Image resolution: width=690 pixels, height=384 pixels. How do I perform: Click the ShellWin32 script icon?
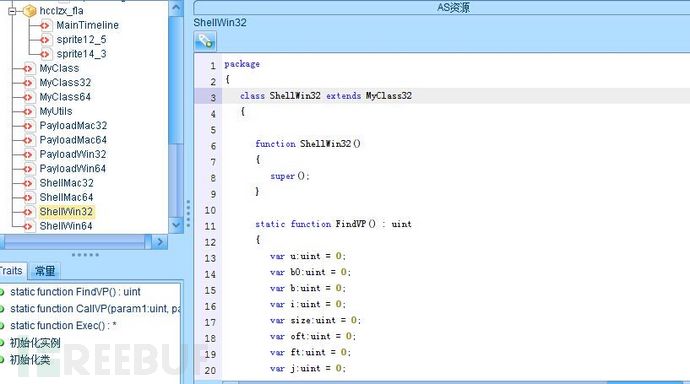28,212
